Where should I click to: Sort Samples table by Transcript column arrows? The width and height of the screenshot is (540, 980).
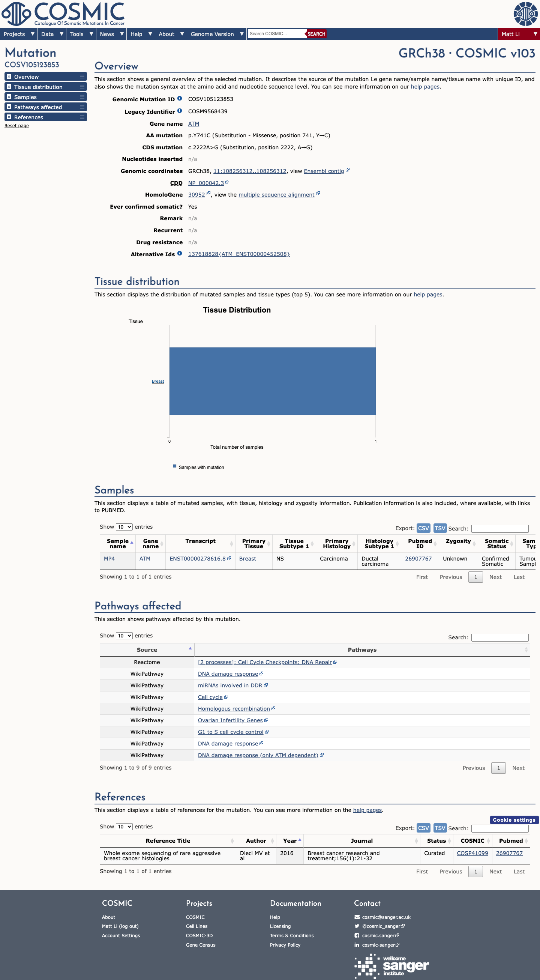(x=232, y=544)
